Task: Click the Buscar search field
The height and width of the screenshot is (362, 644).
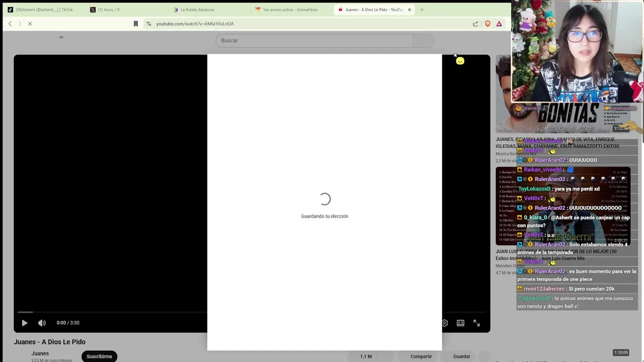Action: 314,40
